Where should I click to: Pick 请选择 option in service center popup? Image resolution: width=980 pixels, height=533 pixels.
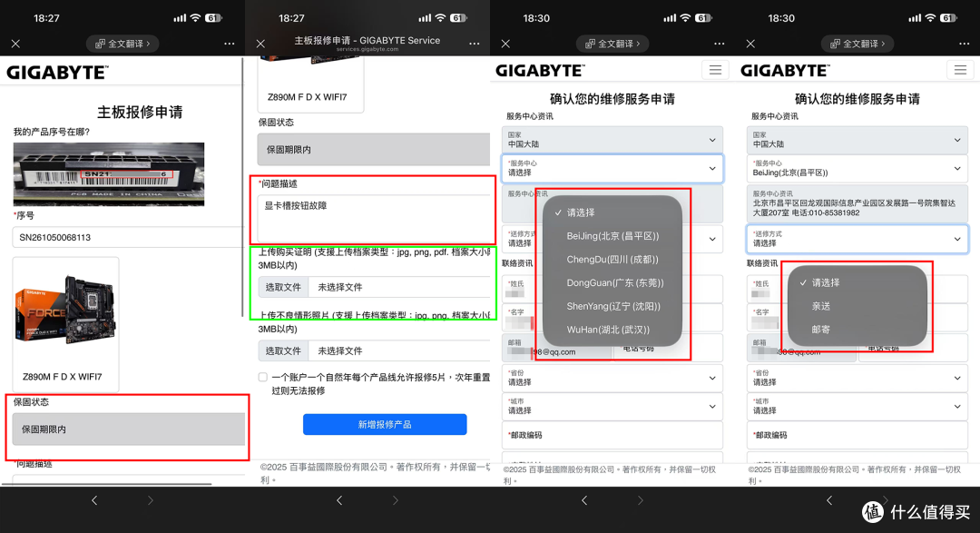click(x=612, y=212)
